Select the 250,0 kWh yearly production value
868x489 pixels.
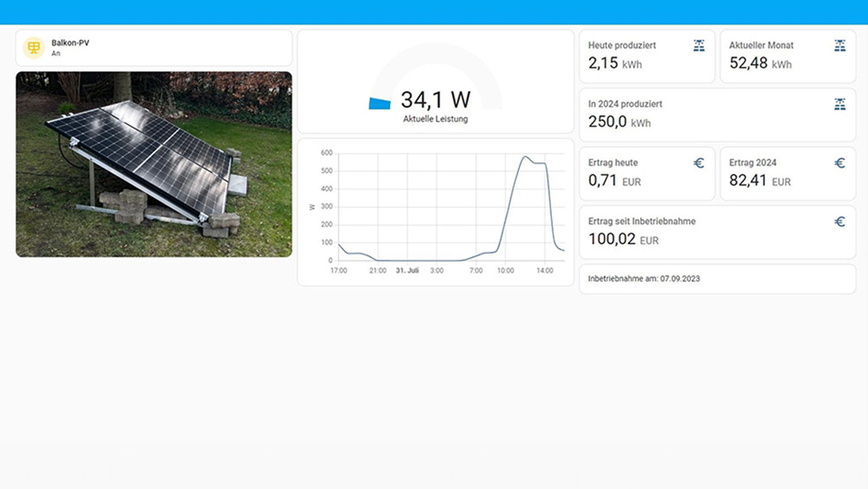tap(619, 122)
